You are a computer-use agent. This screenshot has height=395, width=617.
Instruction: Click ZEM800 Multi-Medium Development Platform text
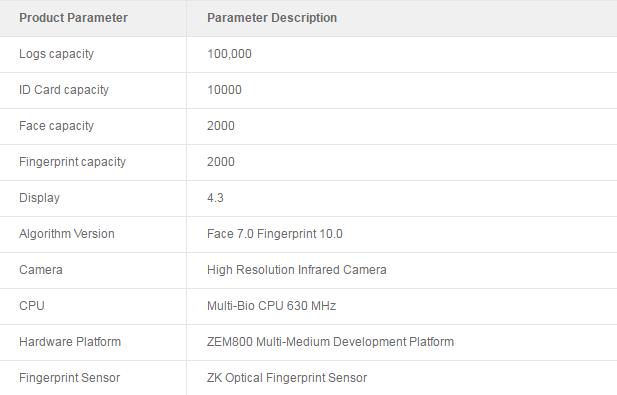(331, 342)
